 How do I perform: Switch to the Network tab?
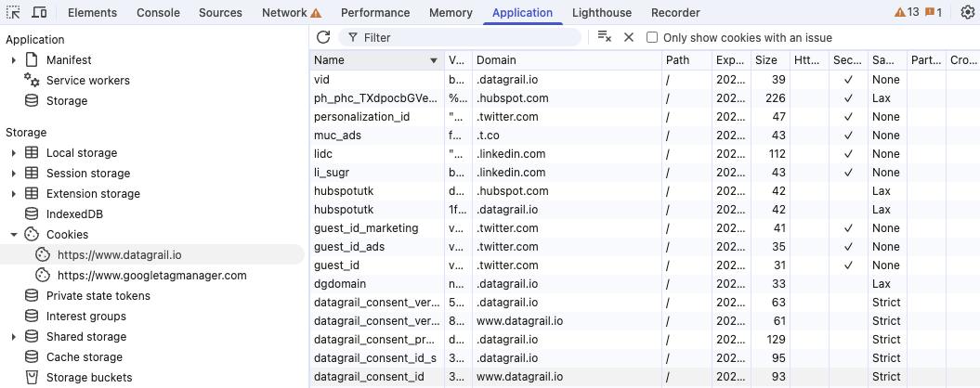coord(291,13)
